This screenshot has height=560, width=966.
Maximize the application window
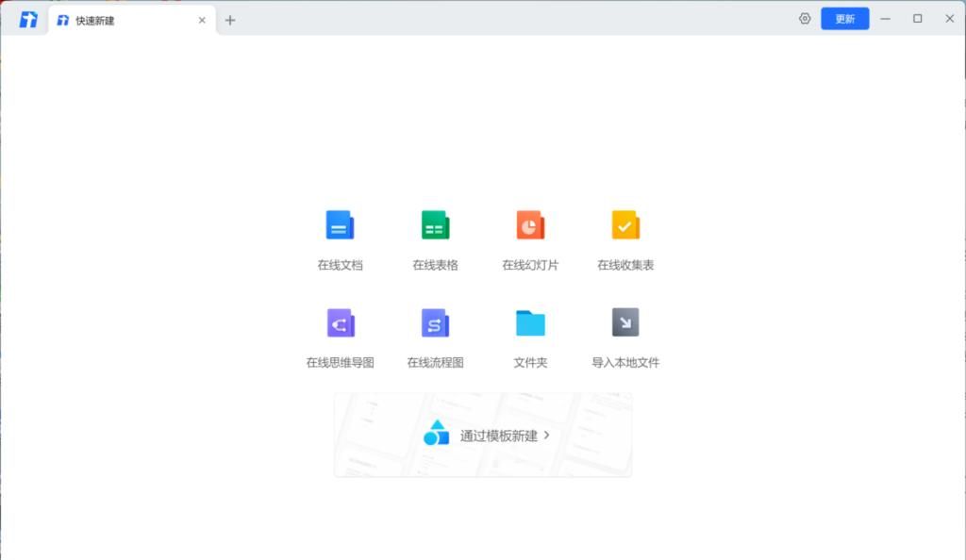(x=917, y=18)
